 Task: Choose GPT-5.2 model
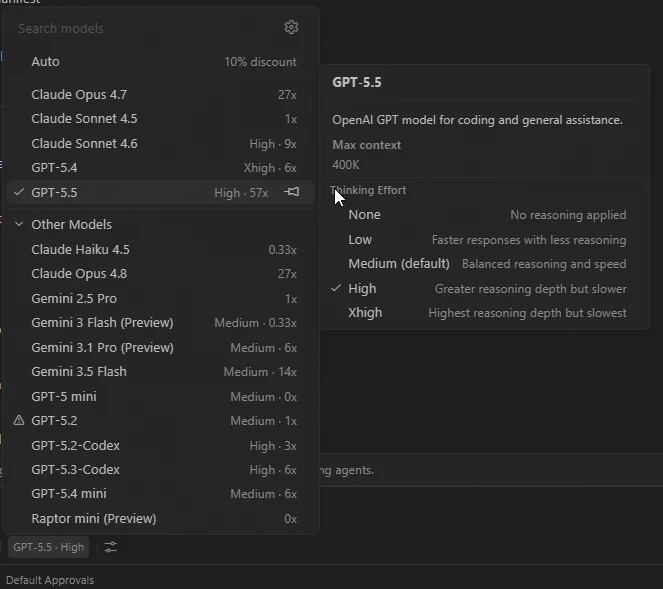tap(161, 421)
